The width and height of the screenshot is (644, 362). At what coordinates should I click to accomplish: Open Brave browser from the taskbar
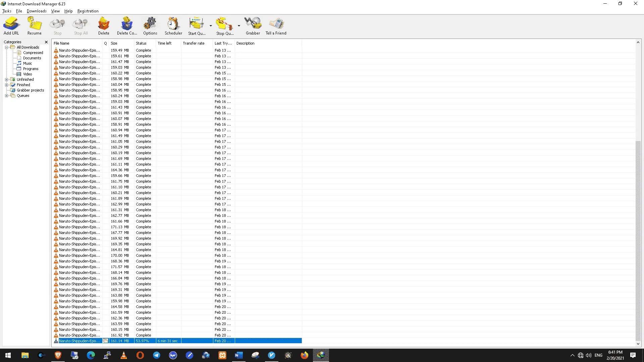pos(58,355)
